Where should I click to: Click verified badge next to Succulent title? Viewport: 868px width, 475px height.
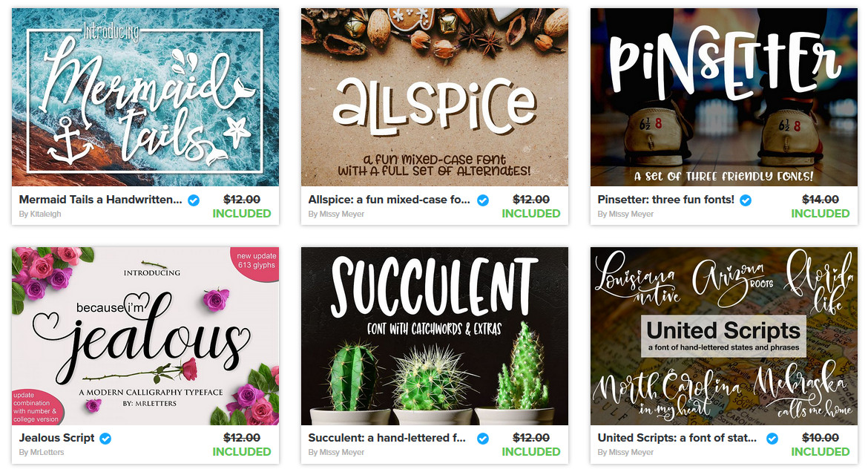coord(483,439)
